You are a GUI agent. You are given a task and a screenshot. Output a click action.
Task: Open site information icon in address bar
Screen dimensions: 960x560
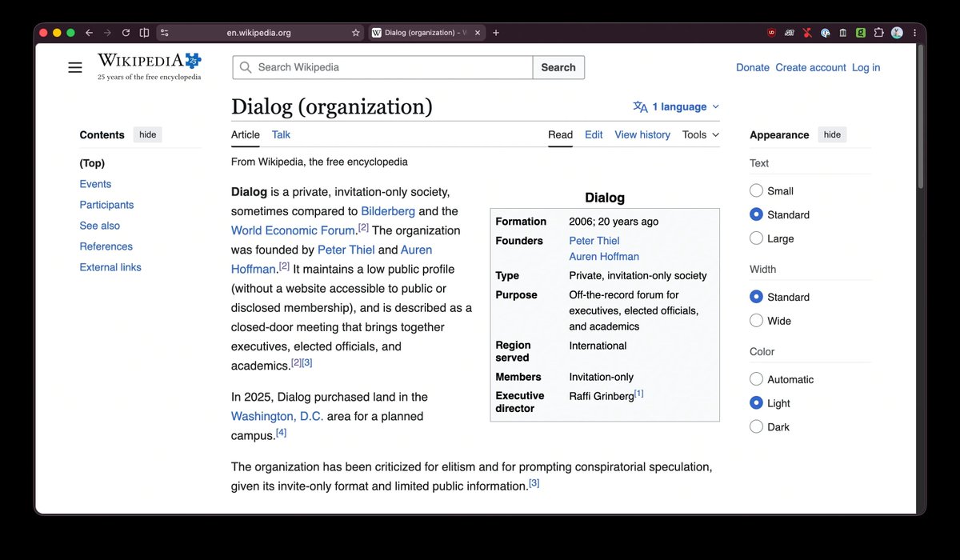click(165, 33)
